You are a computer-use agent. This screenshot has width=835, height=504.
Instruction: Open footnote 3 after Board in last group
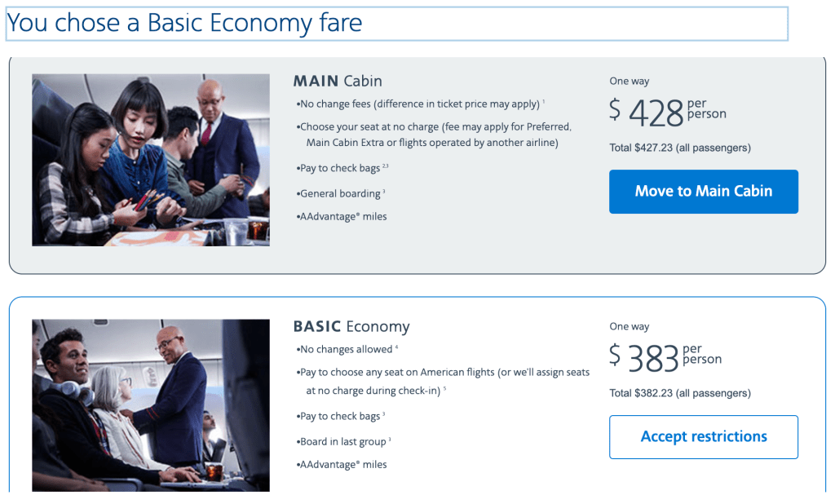pos(390,440)
